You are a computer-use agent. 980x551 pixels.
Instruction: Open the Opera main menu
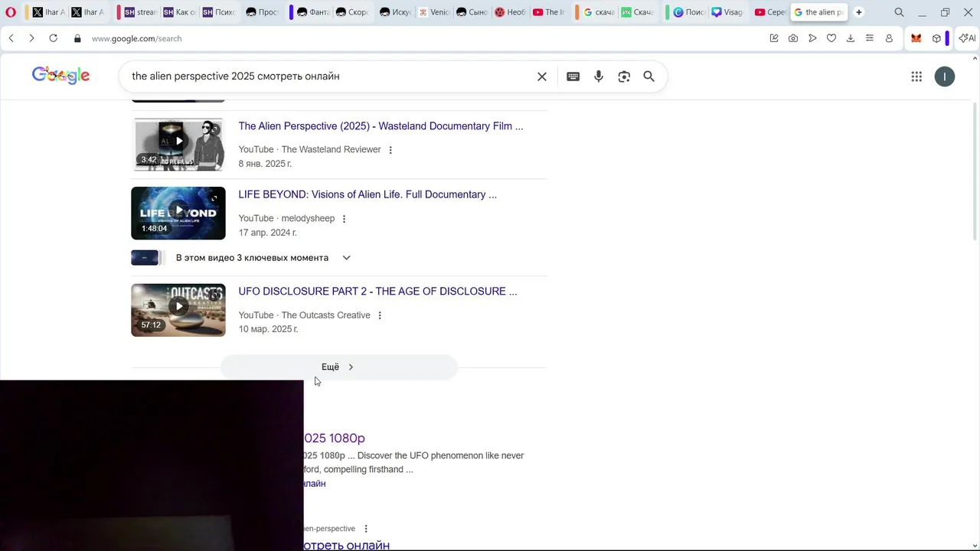click(11, 12)
